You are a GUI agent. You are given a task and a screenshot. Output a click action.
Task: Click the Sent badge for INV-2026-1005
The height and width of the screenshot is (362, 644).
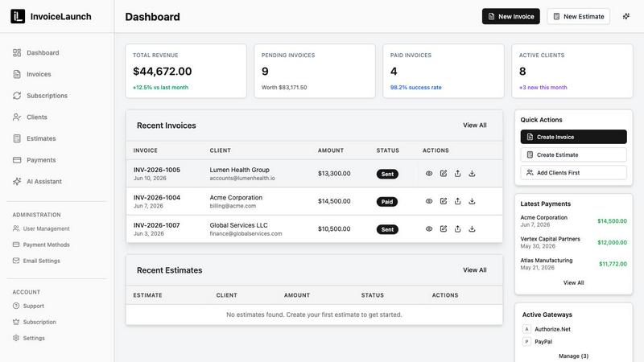[387, 174]
